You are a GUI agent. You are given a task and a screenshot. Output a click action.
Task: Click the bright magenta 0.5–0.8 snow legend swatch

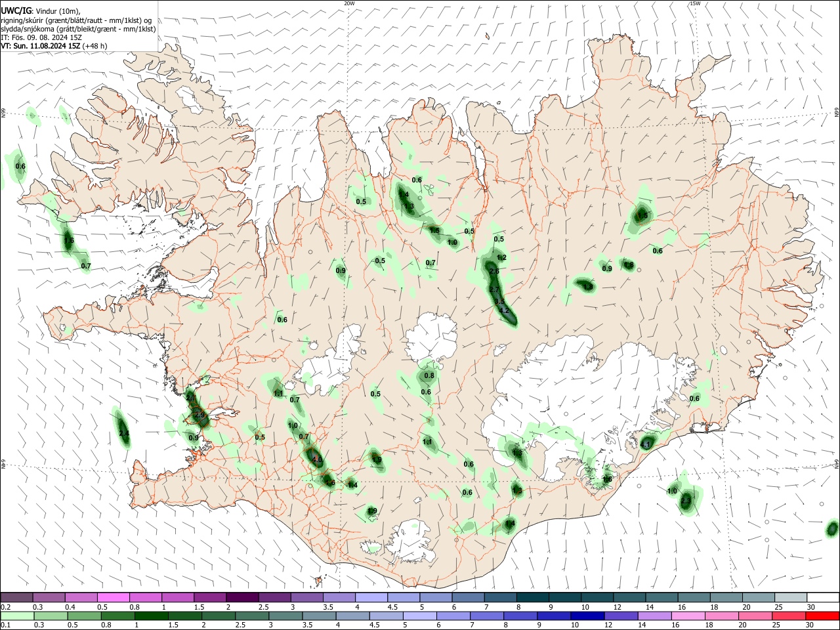pos(113,597)
